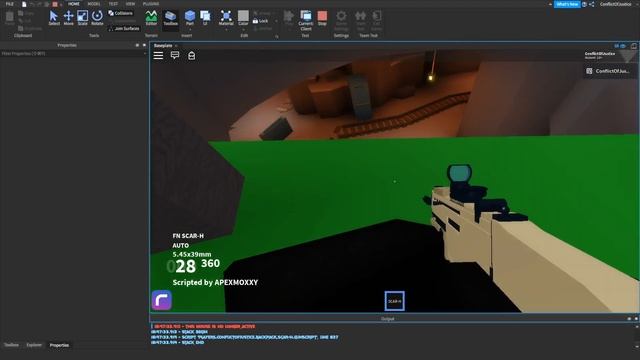
Task: Expand the Part dropdown arrow
Action: point(190,29)
